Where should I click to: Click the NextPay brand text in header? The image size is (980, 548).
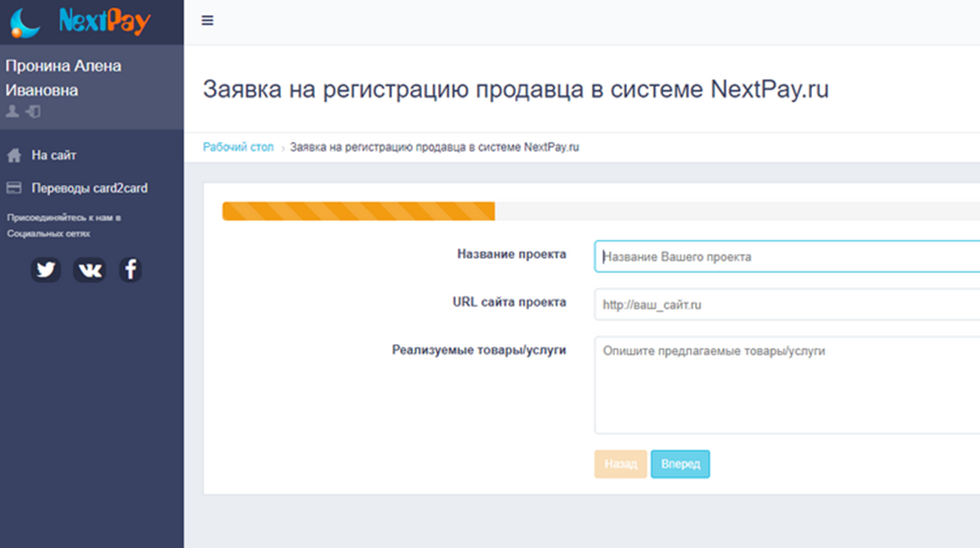(104, 22)
